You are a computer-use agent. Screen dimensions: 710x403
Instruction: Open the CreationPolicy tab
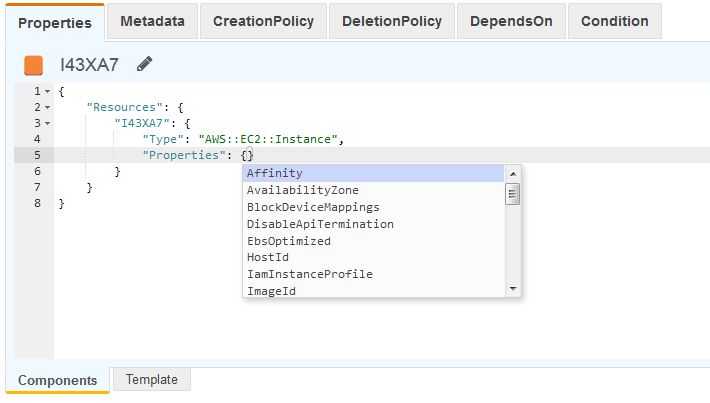tap(263, 21)
